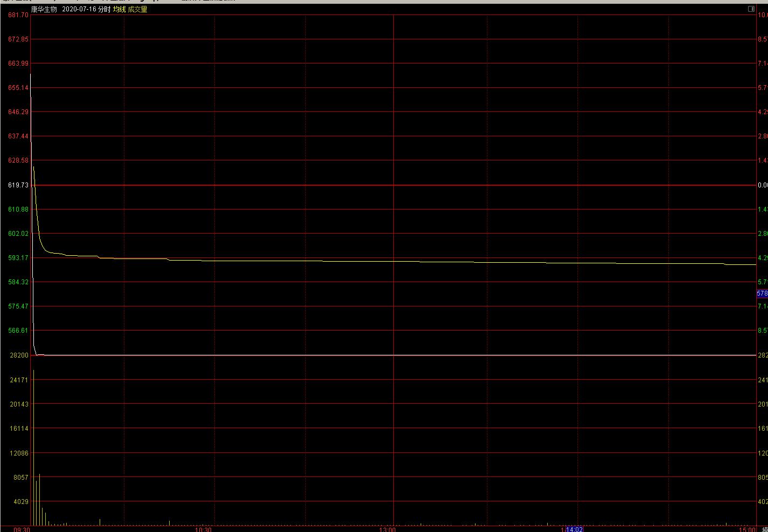The width and height of the screenshot is (768, 532).
Task: Click the date label 2020-07-16
Action: (x=79, y=10)
